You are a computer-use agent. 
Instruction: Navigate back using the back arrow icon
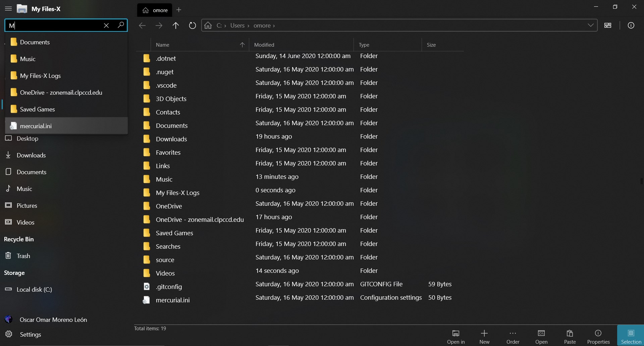(142, 26)
